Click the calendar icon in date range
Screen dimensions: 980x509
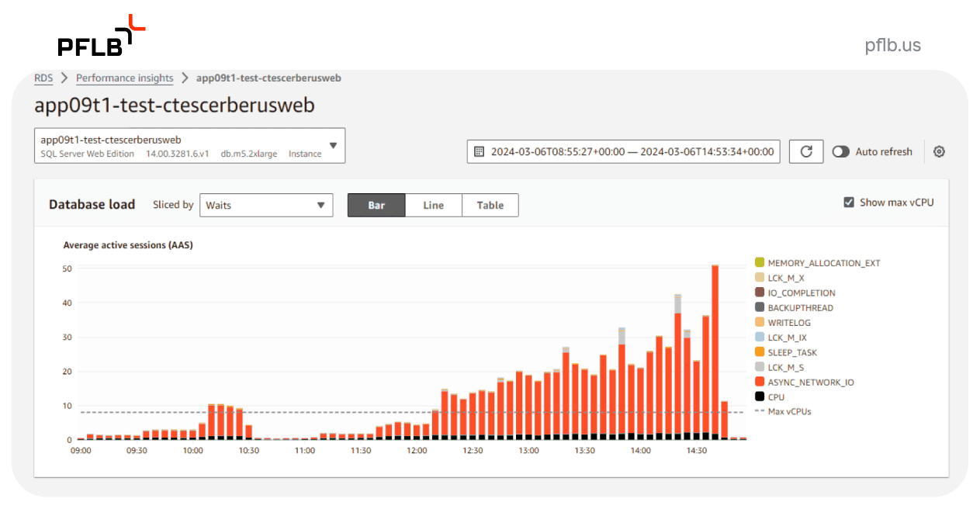click(x=479, y=151)
